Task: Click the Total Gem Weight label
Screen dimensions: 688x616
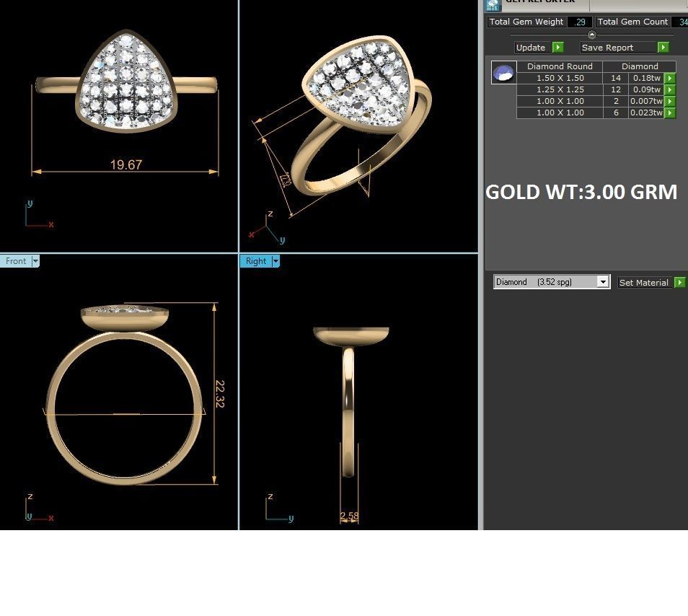Action: click(x=526, y=22)
